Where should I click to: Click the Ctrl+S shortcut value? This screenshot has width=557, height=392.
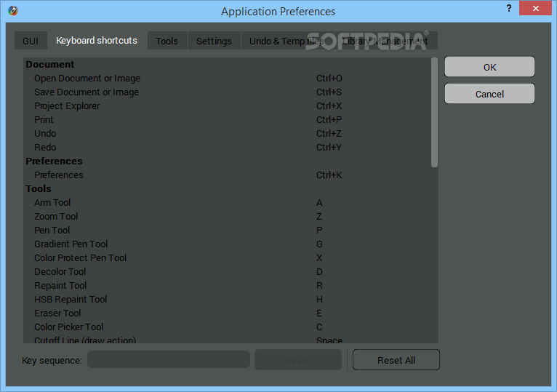[x=329, y=92]
